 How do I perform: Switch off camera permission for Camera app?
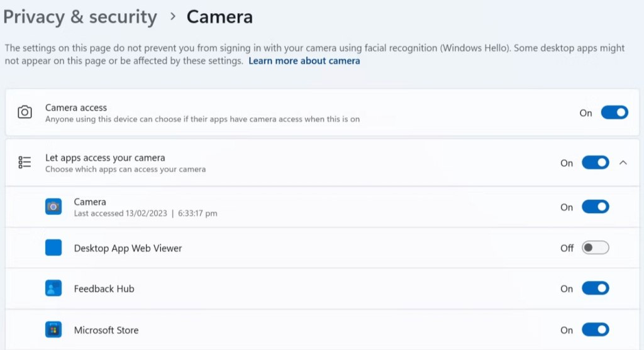(x=595, y=207)
